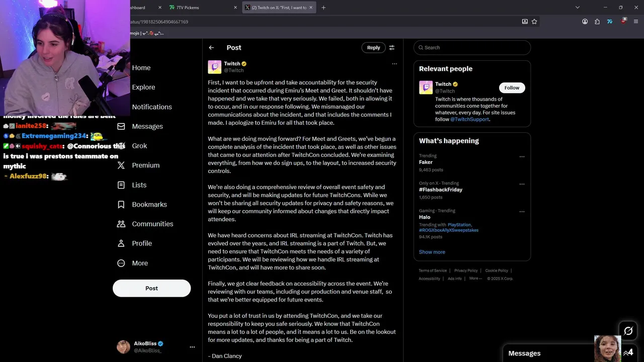Go to Explore in the sidebar
Image resolution: width=644 pixels, height=362 pixels.
point(143,87)
